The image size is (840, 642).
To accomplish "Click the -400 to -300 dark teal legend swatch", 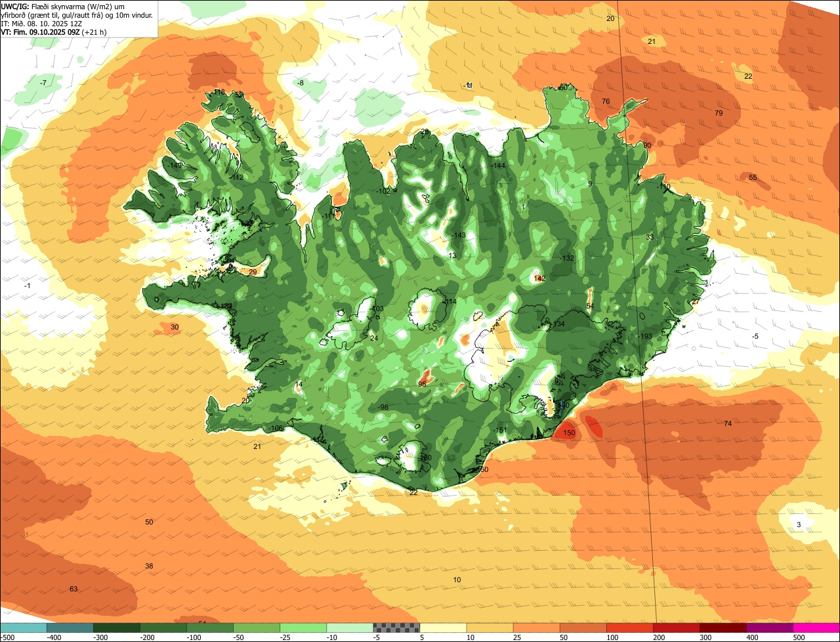I will (70, 628).
